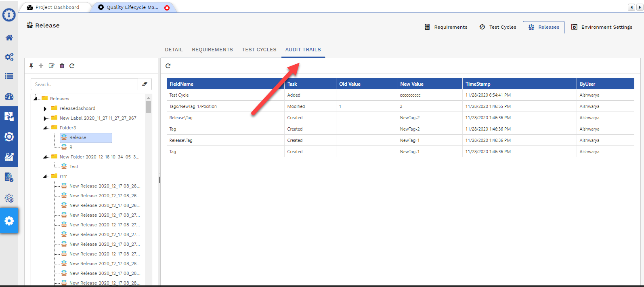The width and height of the screenshot is (644, 287).
Task: Open the DETAIL tab
Action: click(174, 50)
